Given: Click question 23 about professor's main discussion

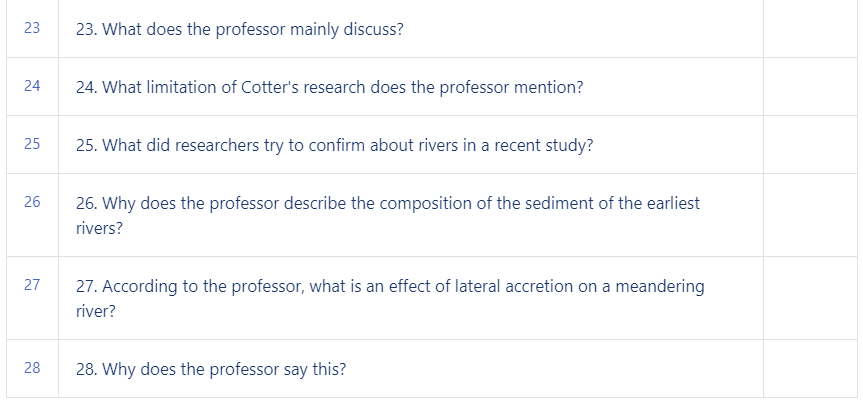Looking at the screenshot, I should pos(240,29).
